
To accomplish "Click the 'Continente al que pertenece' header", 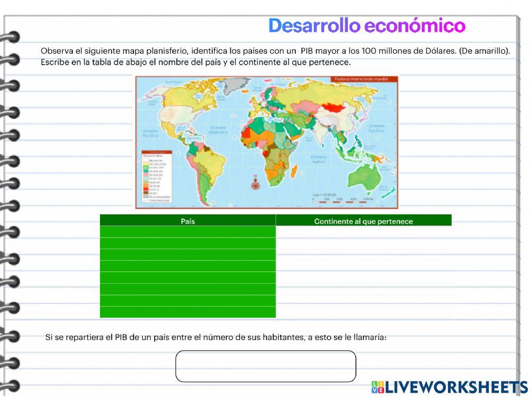I will (x=363, y=221).
